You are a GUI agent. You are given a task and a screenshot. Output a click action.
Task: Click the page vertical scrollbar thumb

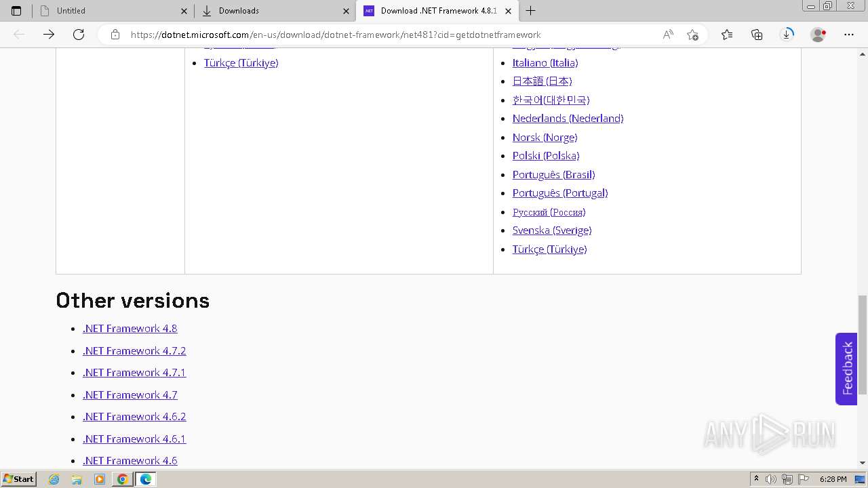tap(863, 345)
